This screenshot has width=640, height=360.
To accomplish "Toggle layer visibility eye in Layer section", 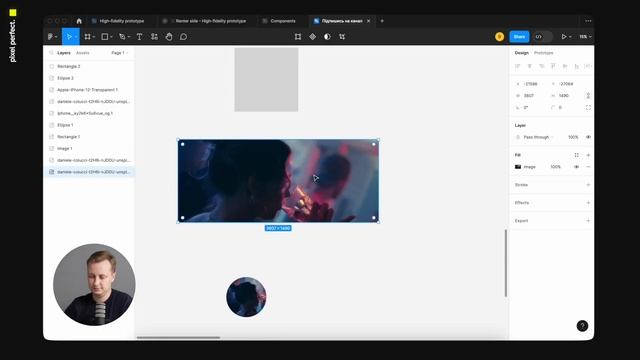I will point(588,137).
